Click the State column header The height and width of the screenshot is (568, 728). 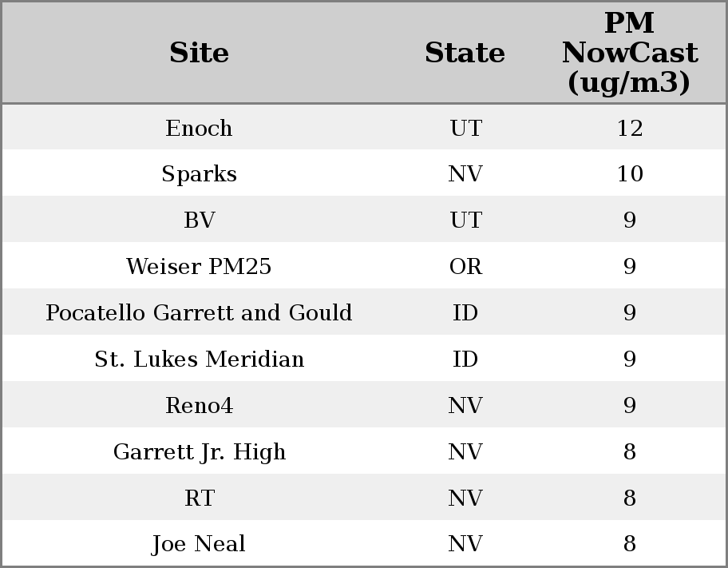coord(465,53)
